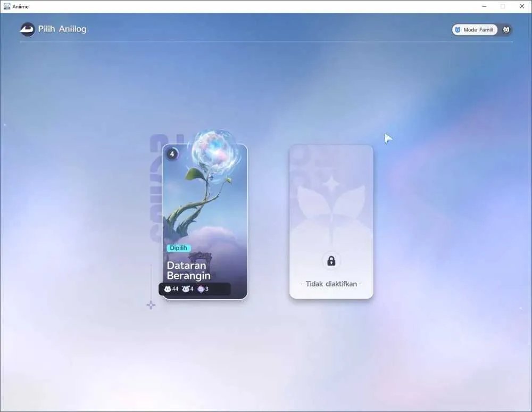
Task: Click the "Dipilih" tag
Action: [x=178, y=248]
